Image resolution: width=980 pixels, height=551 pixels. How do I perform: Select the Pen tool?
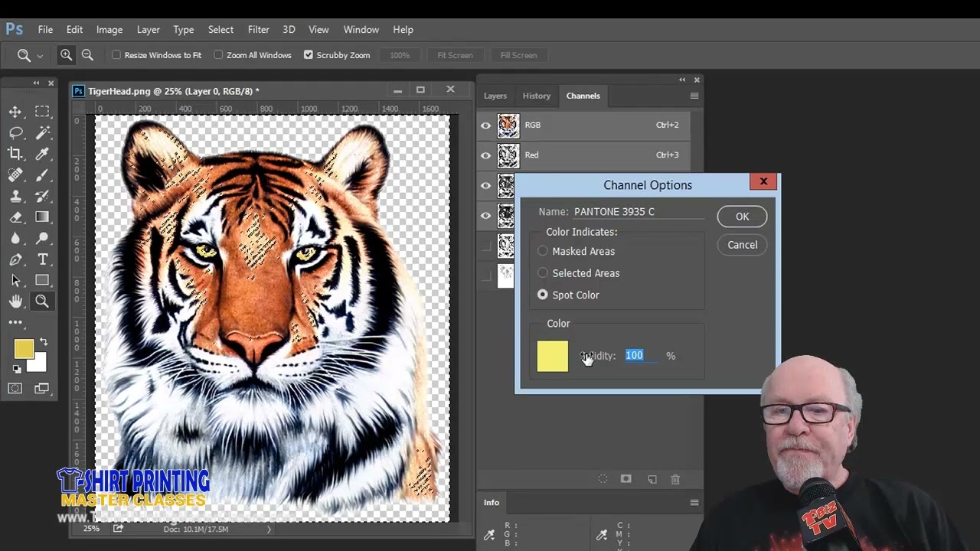pyautogui.click(x=15, y=259)
